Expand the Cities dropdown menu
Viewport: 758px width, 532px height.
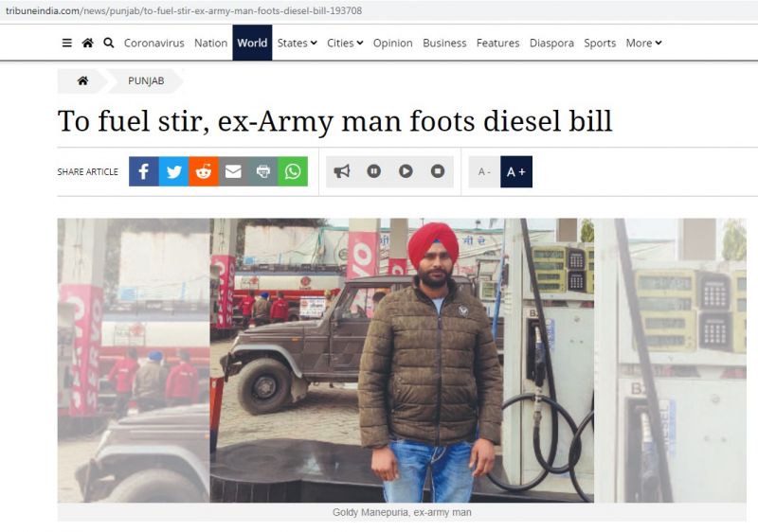pos(345,43)
